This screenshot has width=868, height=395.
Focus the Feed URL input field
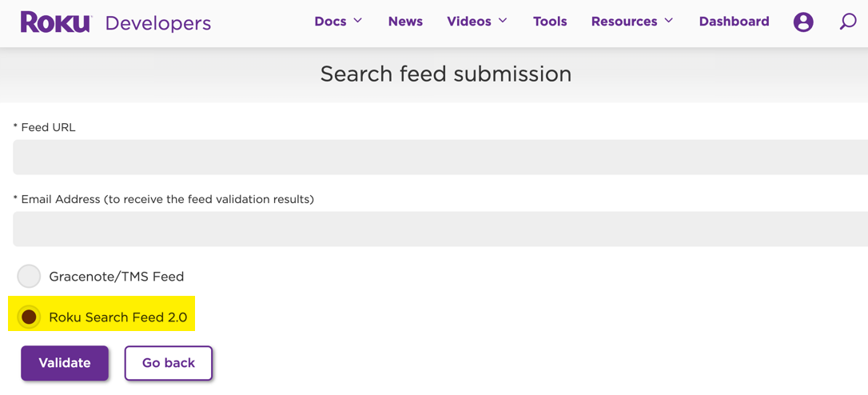(x=440, y=157)
